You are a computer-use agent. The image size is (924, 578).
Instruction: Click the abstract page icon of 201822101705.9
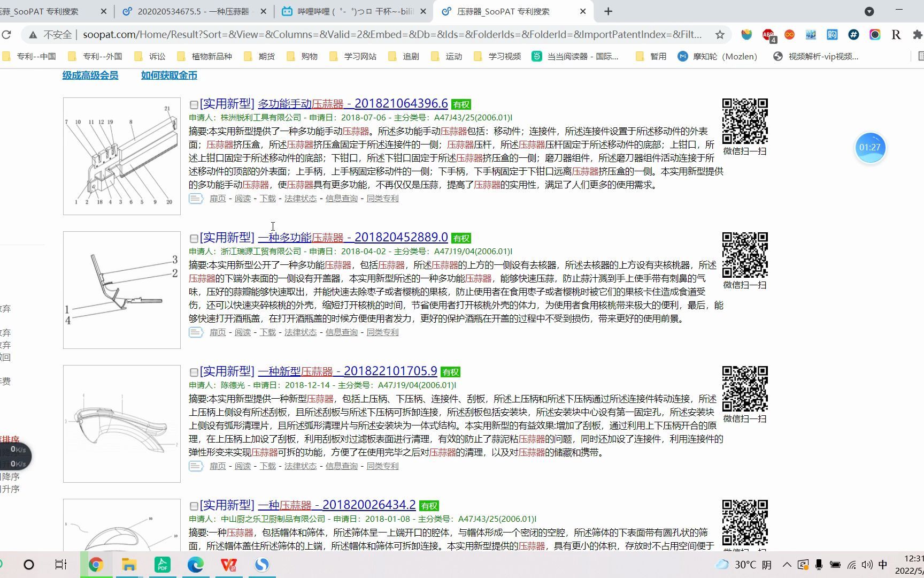pos(196,466)
